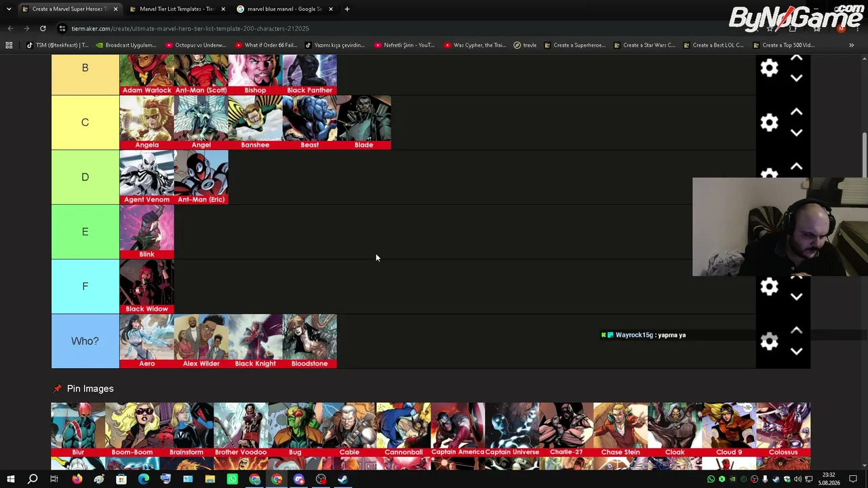868x488 pixels.
Task: Open settings gear for tier C
Action: (769, 123)
